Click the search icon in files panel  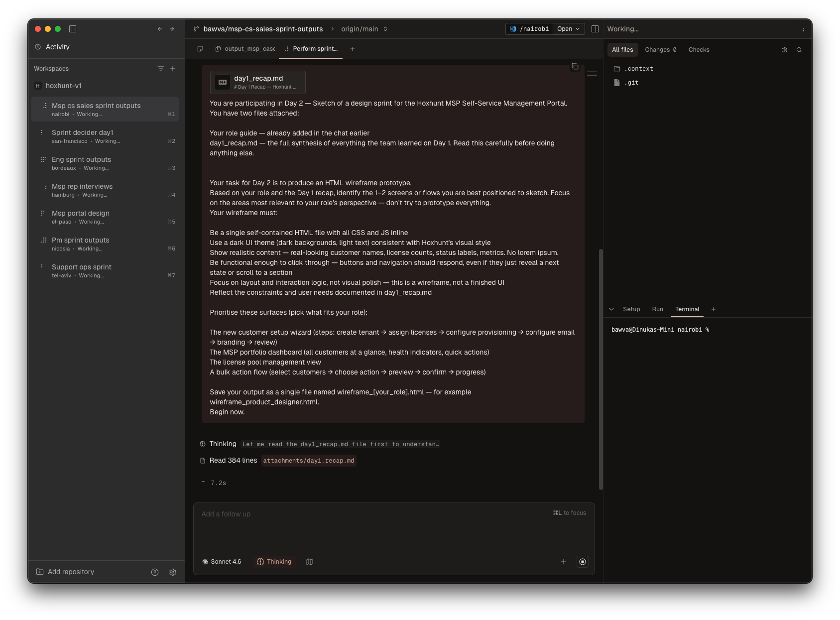(799, 50)
